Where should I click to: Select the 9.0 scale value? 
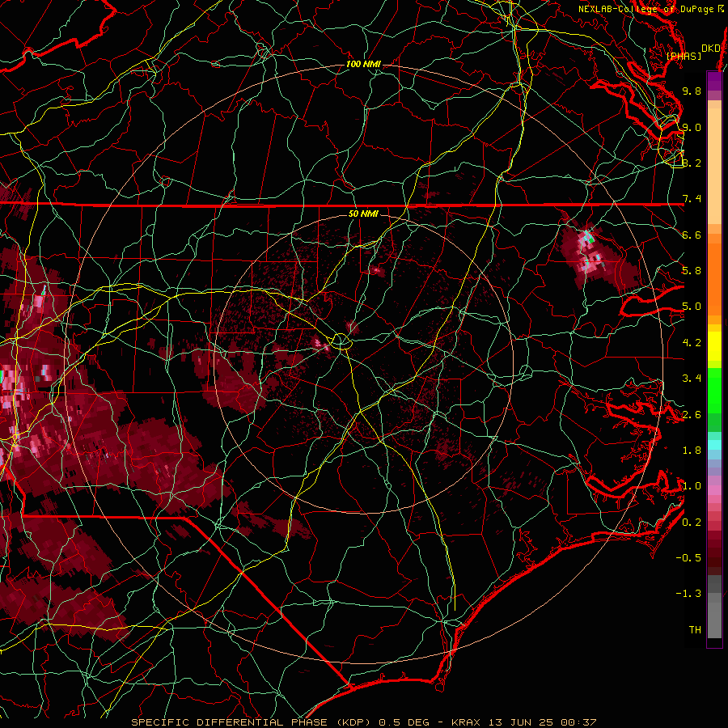click(692, 127)
